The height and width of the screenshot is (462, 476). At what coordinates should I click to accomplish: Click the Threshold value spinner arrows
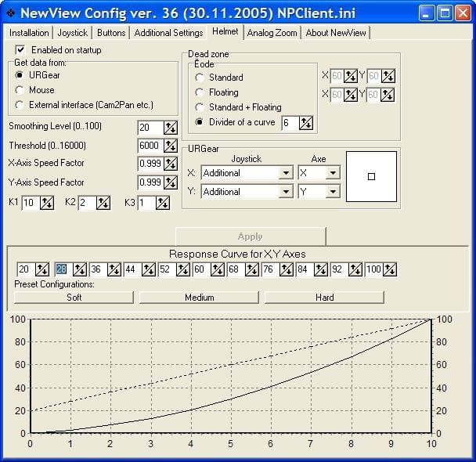170,146
